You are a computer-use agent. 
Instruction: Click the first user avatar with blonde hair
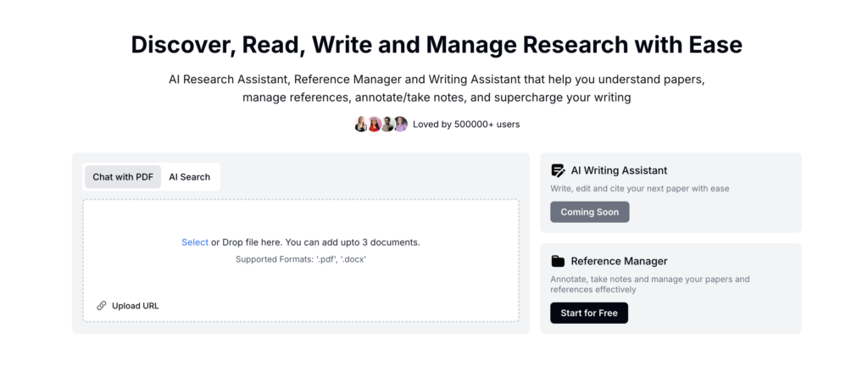coord(361,125)
